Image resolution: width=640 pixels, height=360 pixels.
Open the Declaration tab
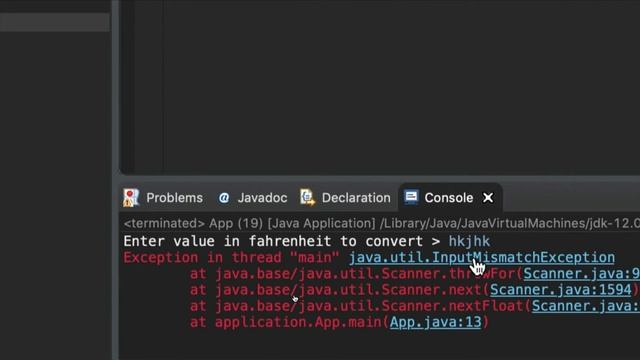(345, 198)
